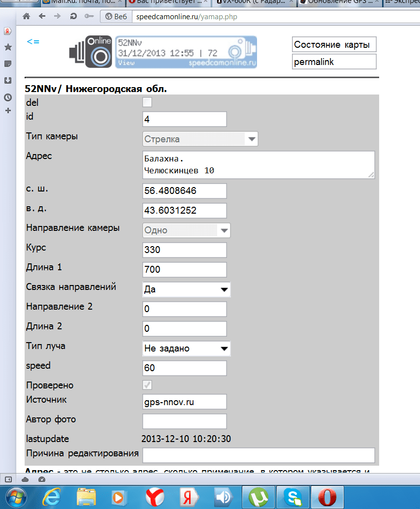Open uTorrent from the taskbar
This screenshot has width=420, height=509.
pos(258,497)
